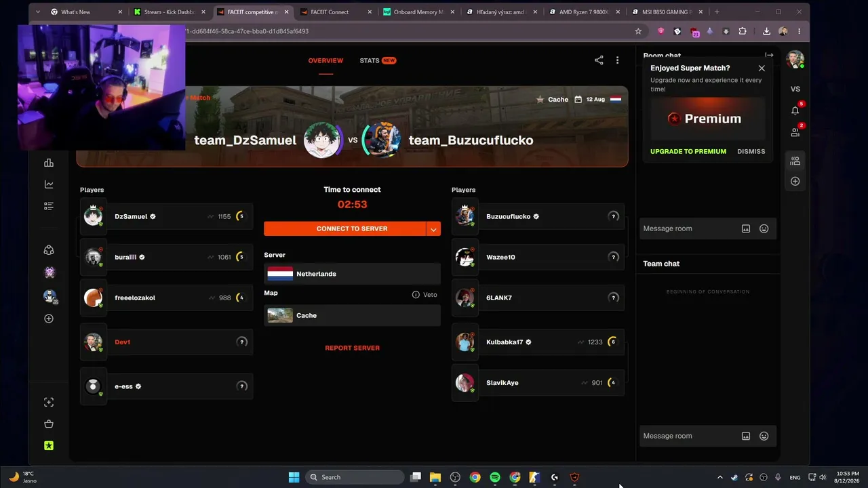Image resolution: width=868 pixels, height=488 pixels.
Task: Click the Netherlands server row
Action: click(x=352, y=274)
